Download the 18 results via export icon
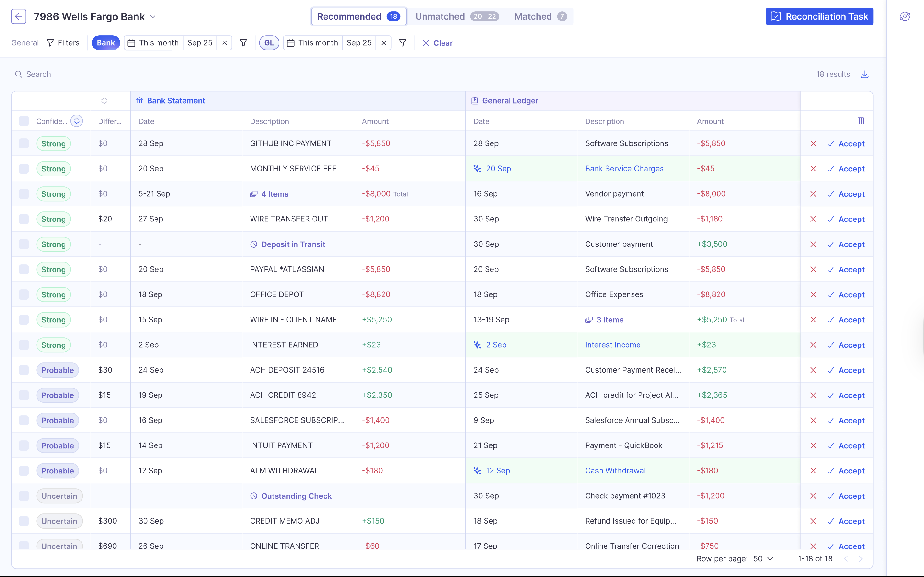 click(x=865, y=75)
